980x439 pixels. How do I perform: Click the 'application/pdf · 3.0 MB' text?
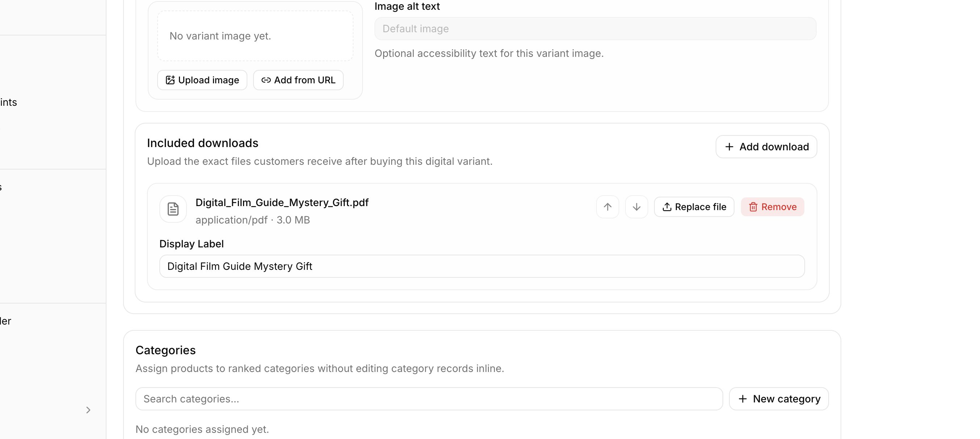tap(253, 220)
